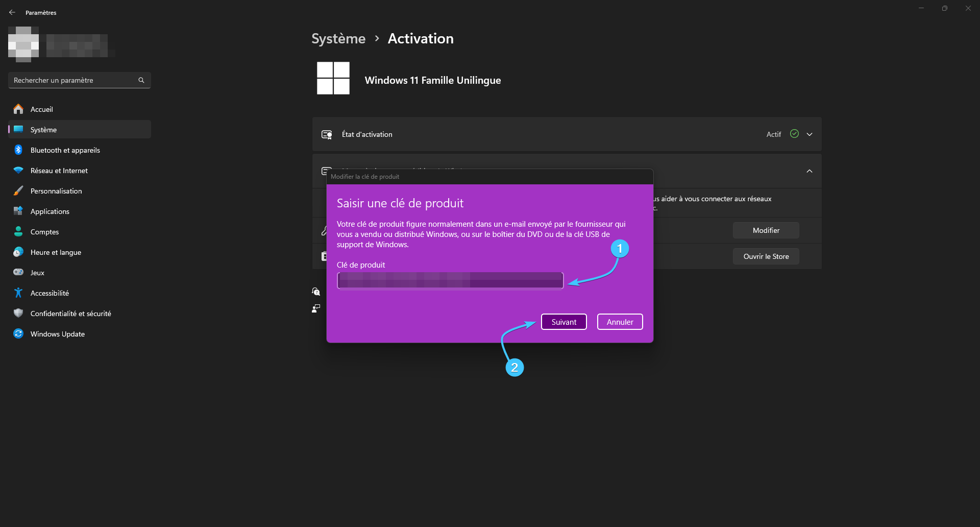Click the search magnifier icon
Image resolution: width=980 pixels, height=527 pixels.
[x=141, y=80]
